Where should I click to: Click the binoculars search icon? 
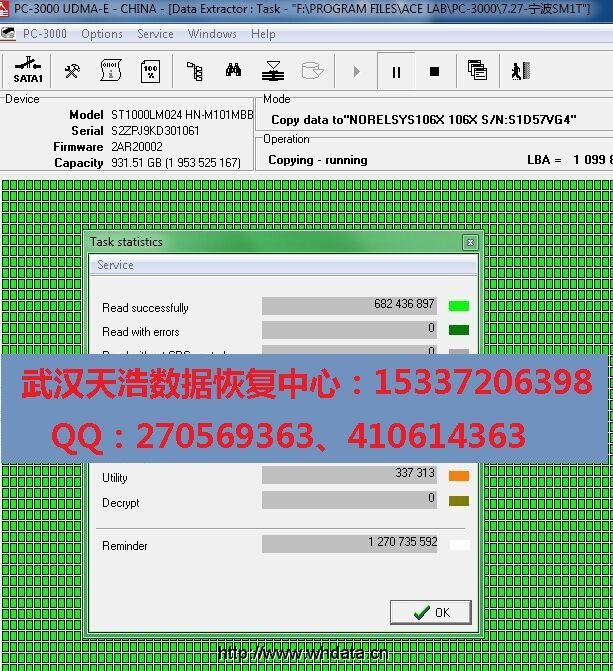[233, 71]
